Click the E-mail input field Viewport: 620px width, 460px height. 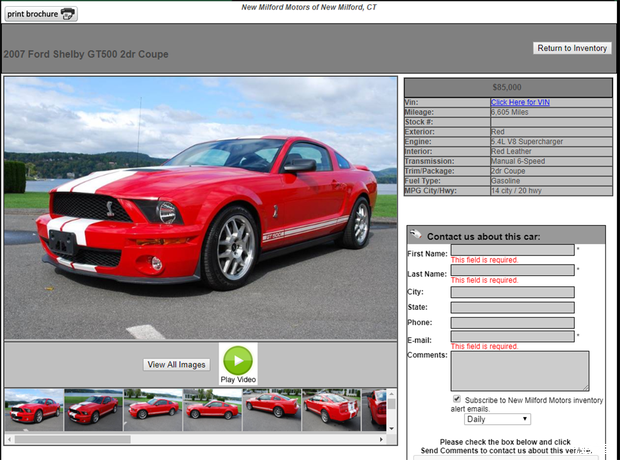point(512,337)
